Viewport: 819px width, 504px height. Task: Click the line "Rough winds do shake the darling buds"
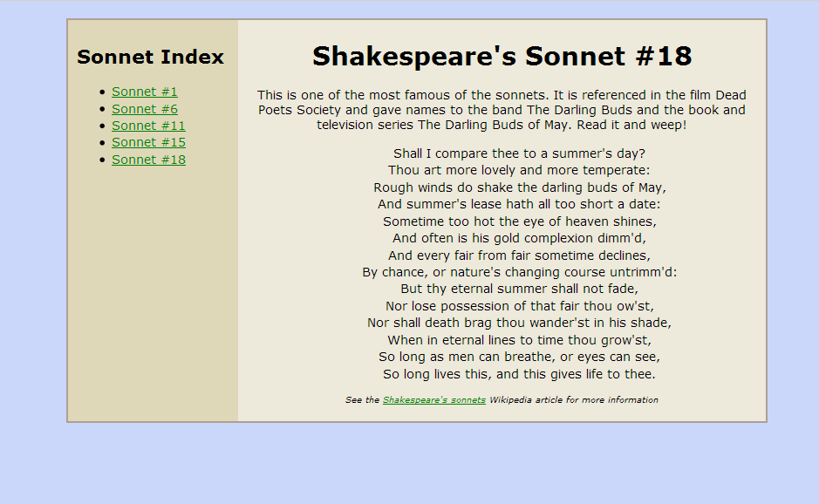click(x=520, y=187)
